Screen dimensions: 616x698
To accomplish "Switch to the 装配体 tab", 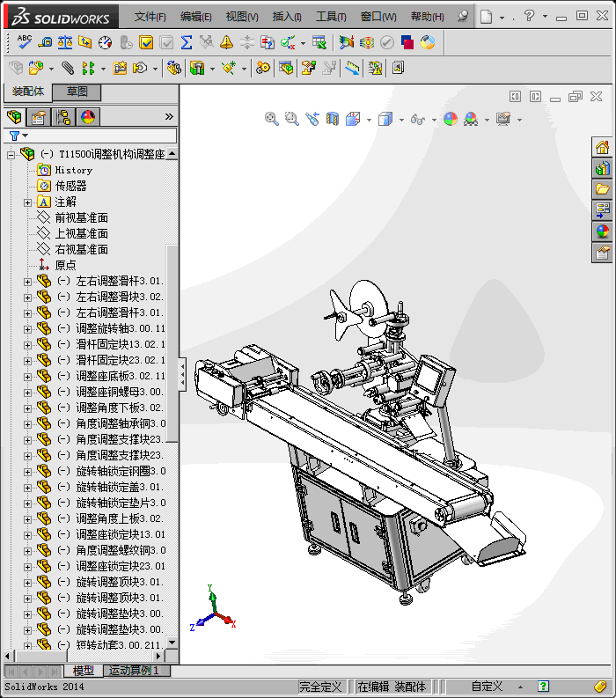I will click(x=28, y=92).
